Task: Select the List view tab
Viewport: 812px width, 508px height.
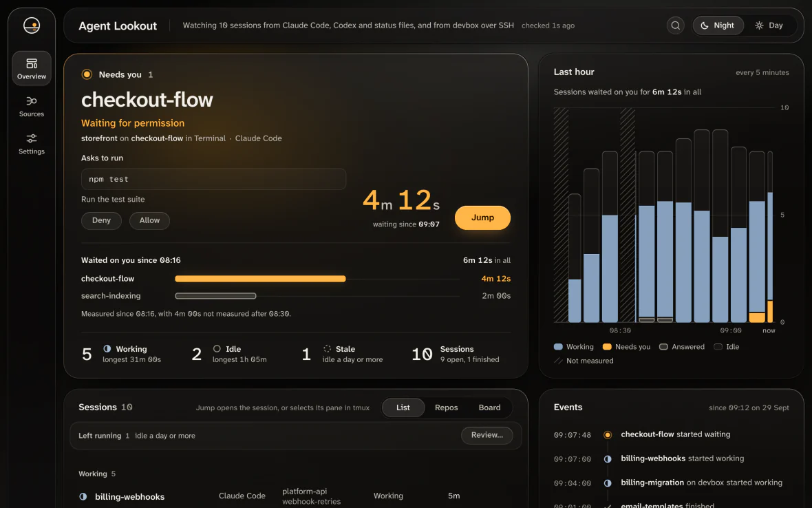Action: [403, 408]
